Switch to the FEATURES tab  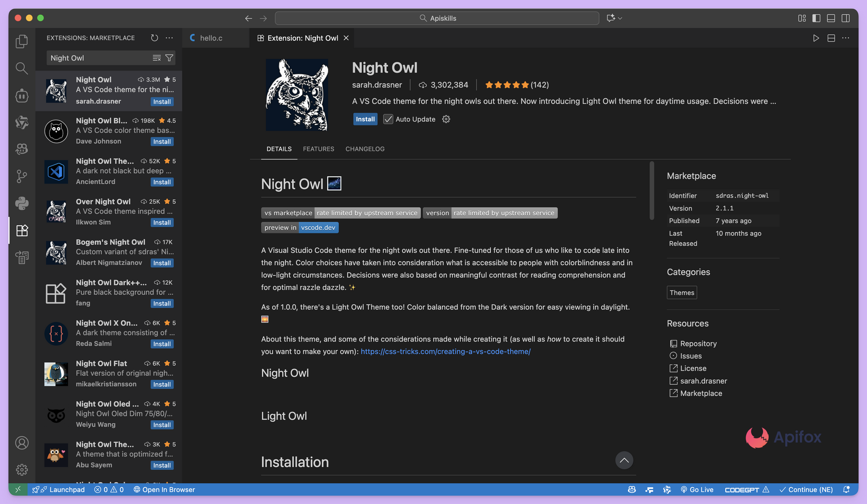pos(319,149)
